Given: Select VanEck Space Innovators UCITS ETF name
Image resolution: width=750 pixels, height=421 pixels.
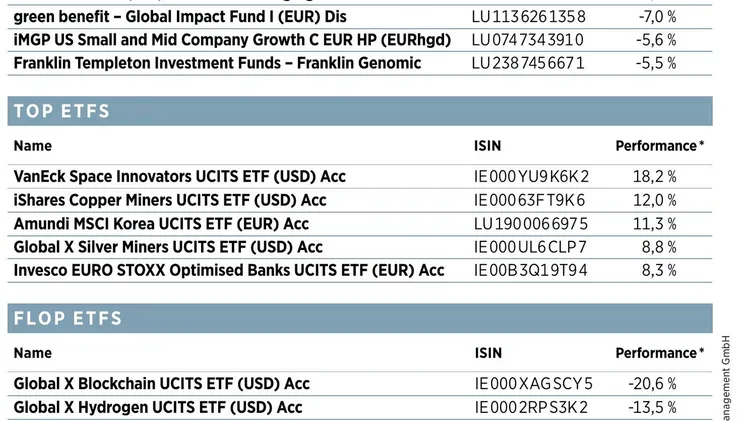Looking at the screenshot, I should click(x=180, y=176).
